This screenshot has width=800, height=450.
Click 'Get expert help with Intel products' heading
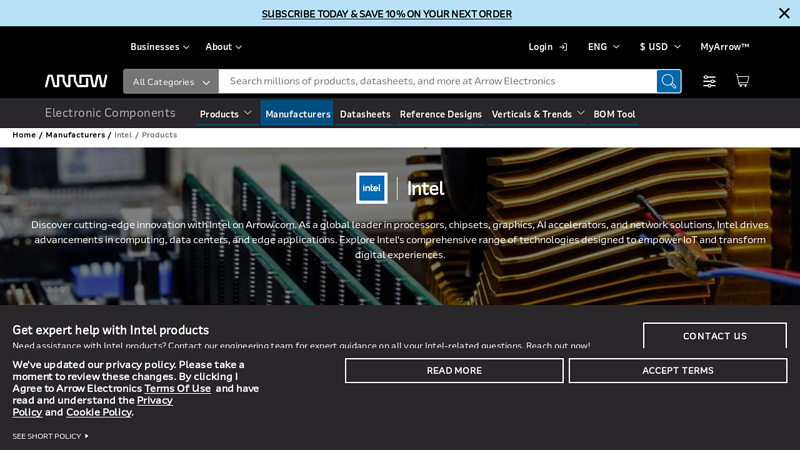(111, 330)
